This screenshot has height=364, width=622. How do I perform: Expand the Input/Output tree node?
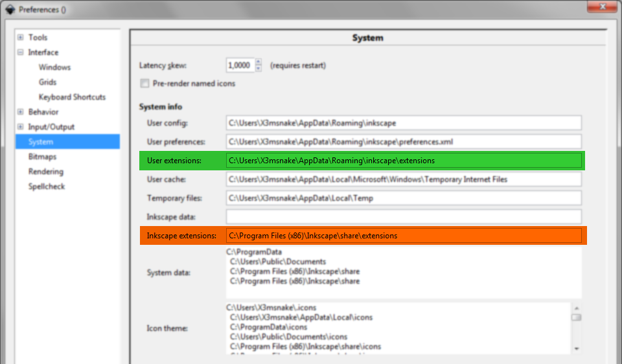point(20,127)
